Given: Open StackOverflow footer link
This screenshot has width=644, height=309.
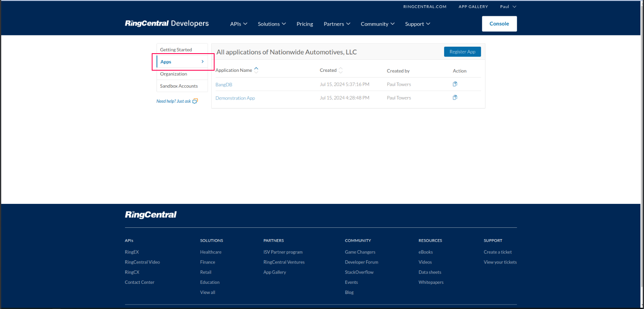Looking at the screenshot, I should tap(359, 272).
